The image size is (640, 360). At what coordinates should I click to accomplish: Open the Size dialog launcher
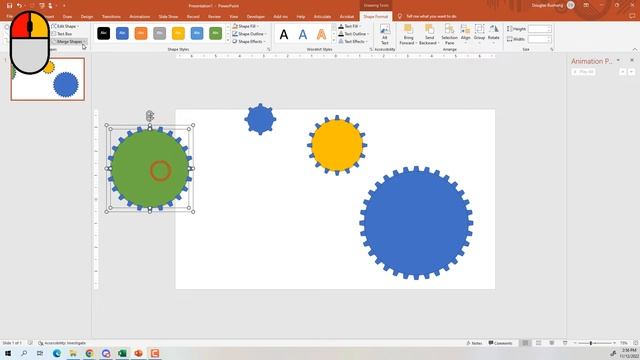click(x=551, y=49)
